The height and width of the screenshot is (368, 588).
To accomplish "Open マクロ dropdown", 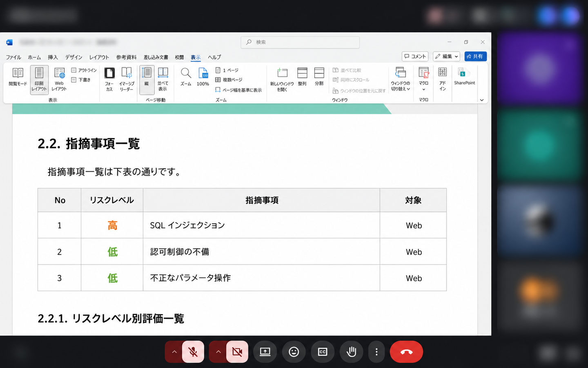I will 423,80.
